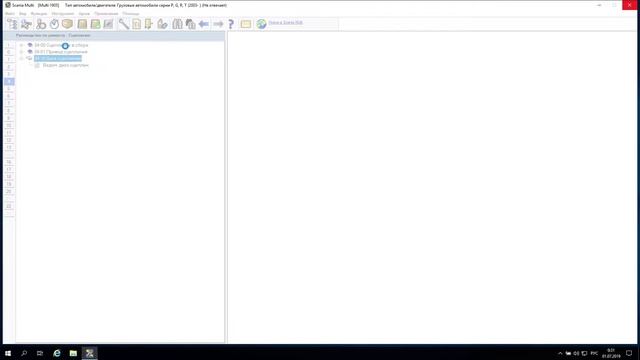This screenshot has width=640, height=360.
Task: Open the Функции menu
Action: click(x=39, y=13)
